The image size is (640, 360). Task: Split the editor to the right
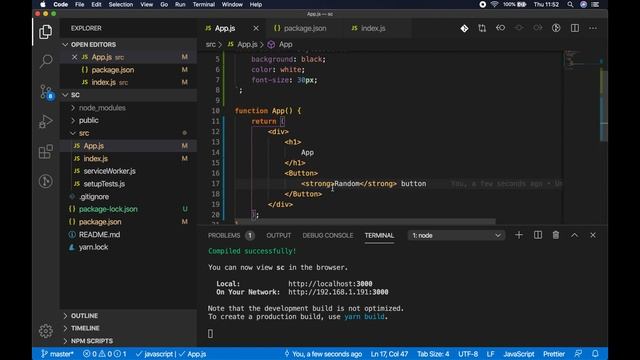point(575,28)
